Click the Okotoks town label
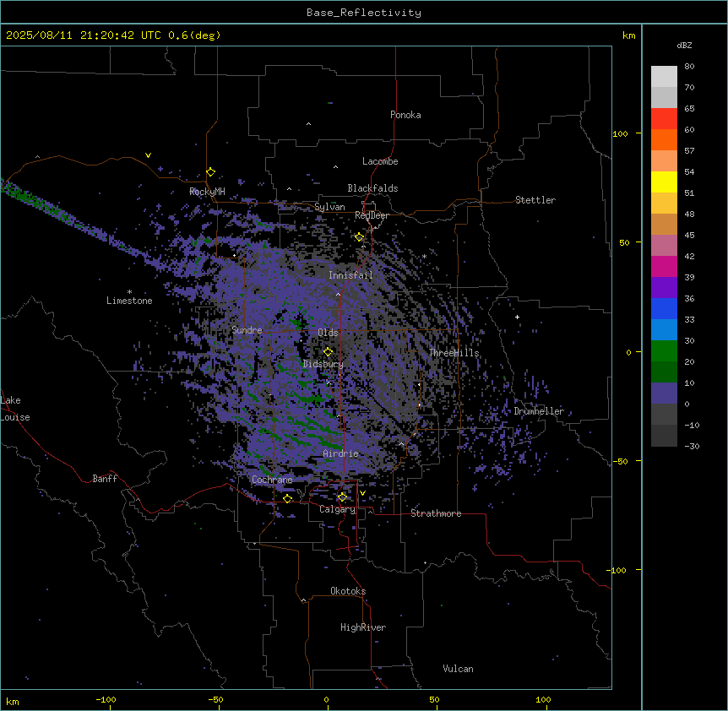Image resolution: width=728 pixels, height=711 pixels. point(348,591)
